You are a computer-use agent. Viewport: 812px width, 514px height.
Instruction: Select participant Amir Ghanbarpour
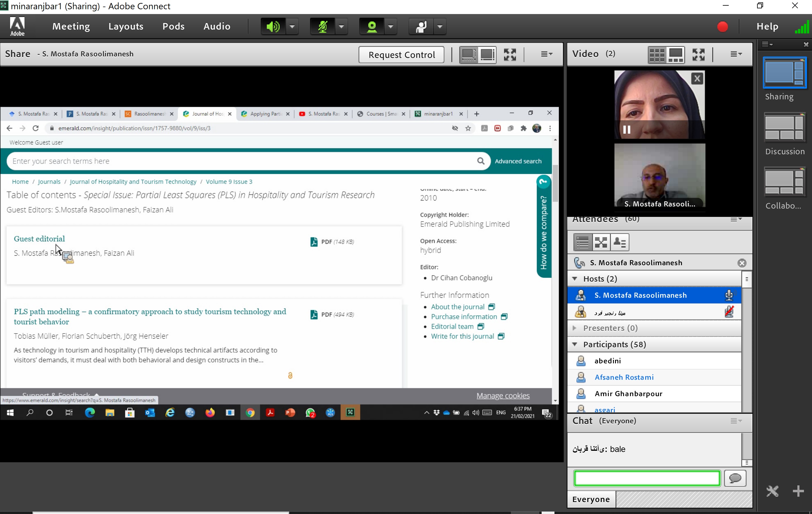point(654,394)
